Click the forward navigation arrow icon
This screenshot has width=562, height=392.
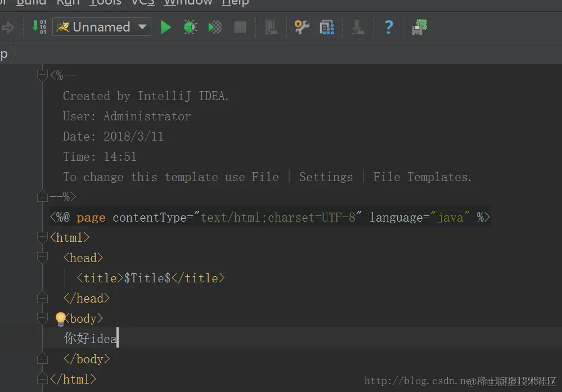pyautogui.click(x=8, y=27)
